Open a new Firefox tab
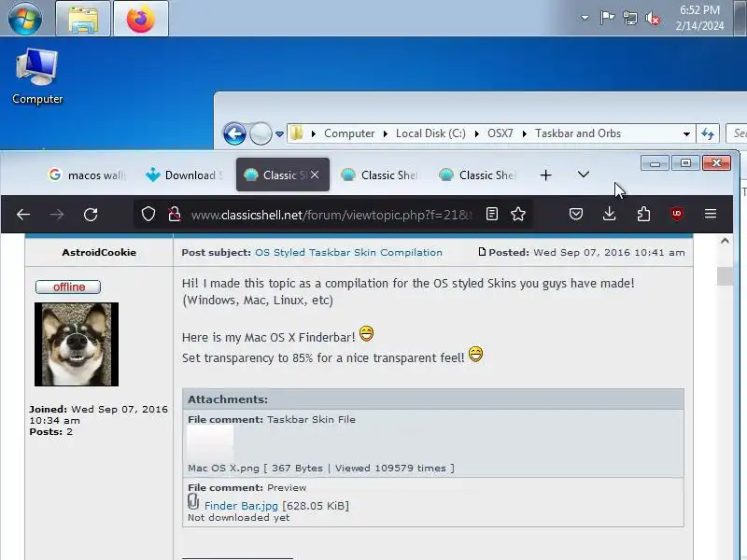Screen dimensions: 747x560 tap(546, 175)
